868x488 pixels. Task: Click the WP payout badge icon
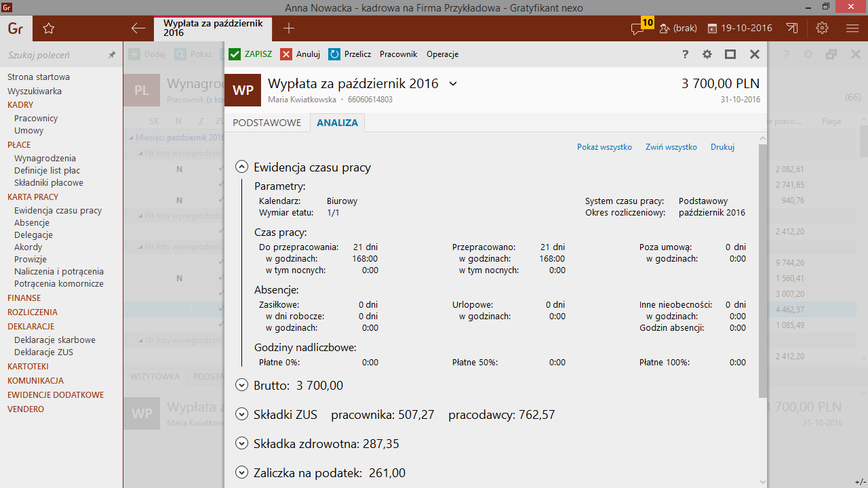(243, 90)
